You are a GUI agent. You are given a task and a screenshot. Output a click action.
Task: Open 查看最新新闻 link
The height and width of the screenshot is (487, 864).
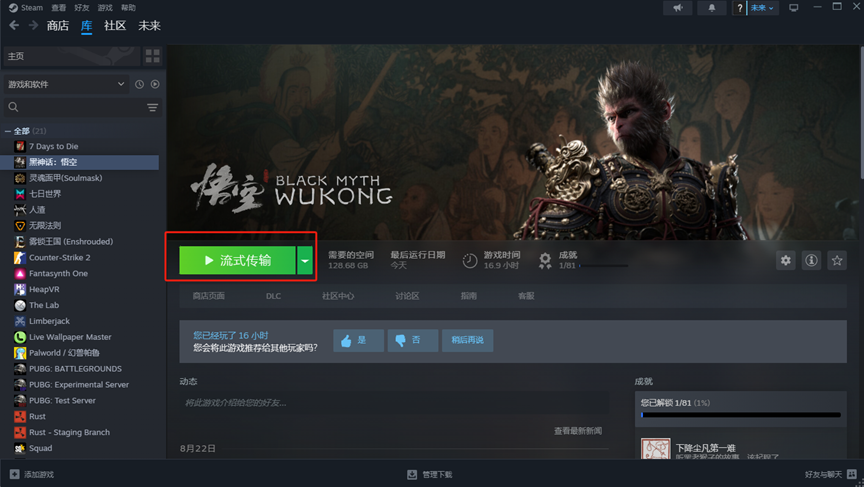pyautogui.click(x=578, y=431)
